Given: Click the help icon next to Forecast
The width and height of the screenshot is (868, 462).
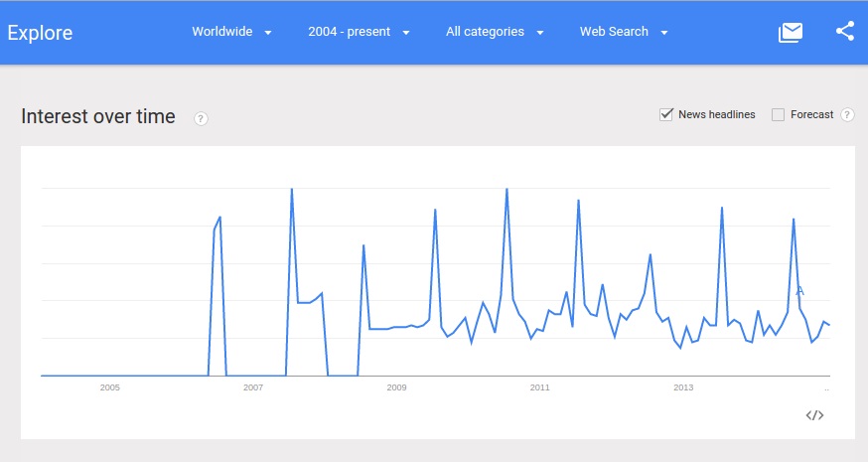Looking at the screenshot, I should point(847,115).
